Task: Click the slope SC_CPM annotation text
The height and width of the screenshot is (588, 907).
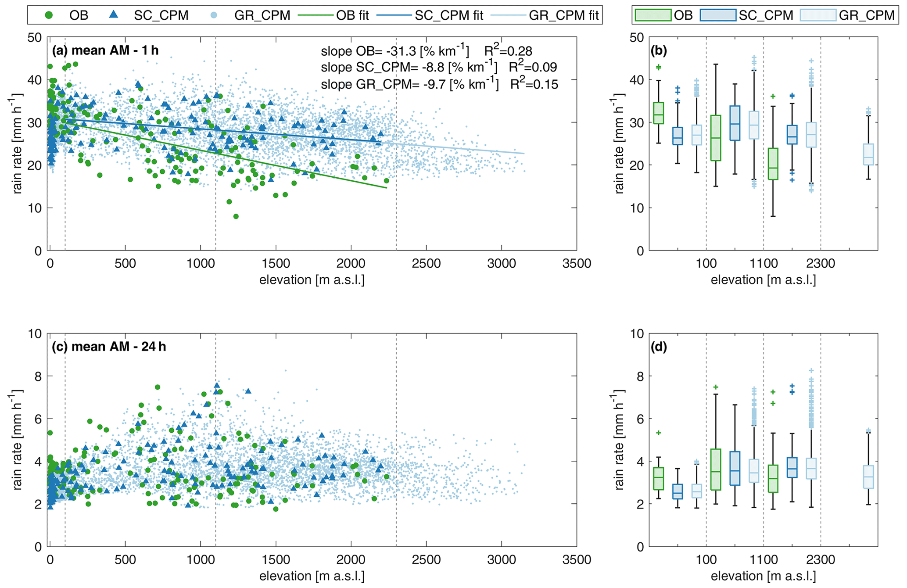Action: click(439, 68)
